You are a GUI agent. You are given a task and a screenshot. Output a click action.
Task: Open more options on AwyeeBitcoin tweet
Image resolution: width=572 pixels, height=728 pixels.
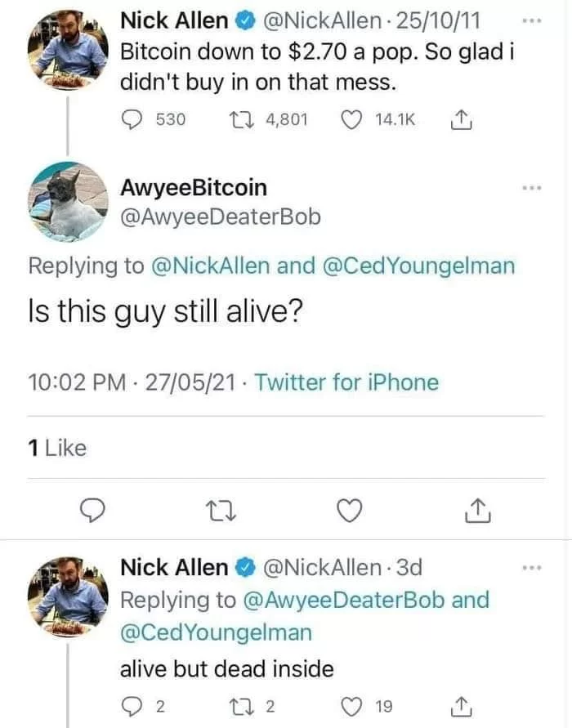coord(531,188)
